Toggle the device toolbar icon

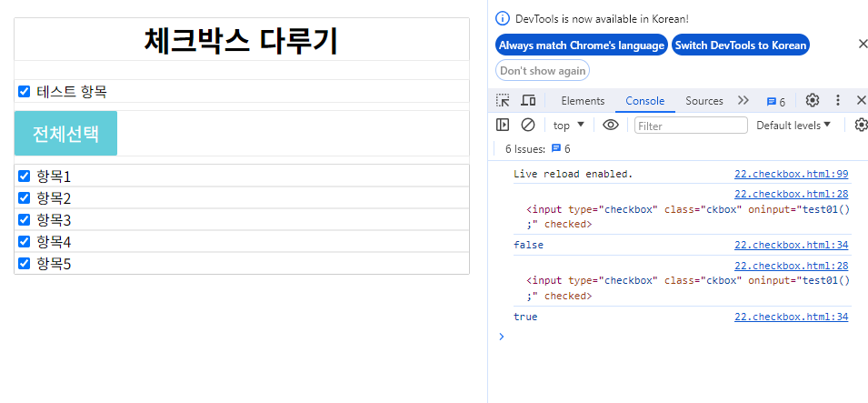tap(529, 100)
